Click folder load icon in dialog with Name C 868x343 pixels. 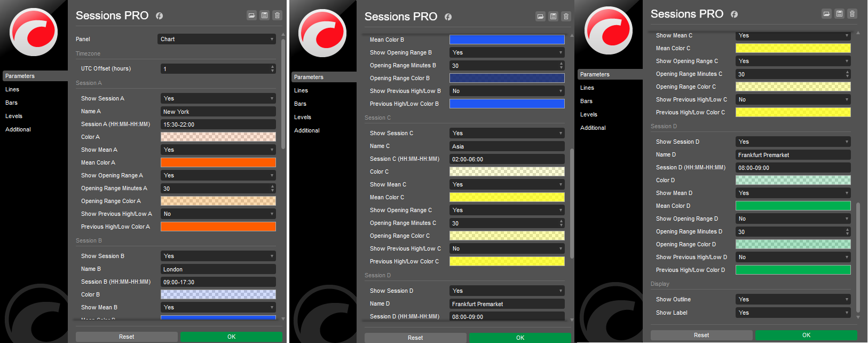pos(540,17)
